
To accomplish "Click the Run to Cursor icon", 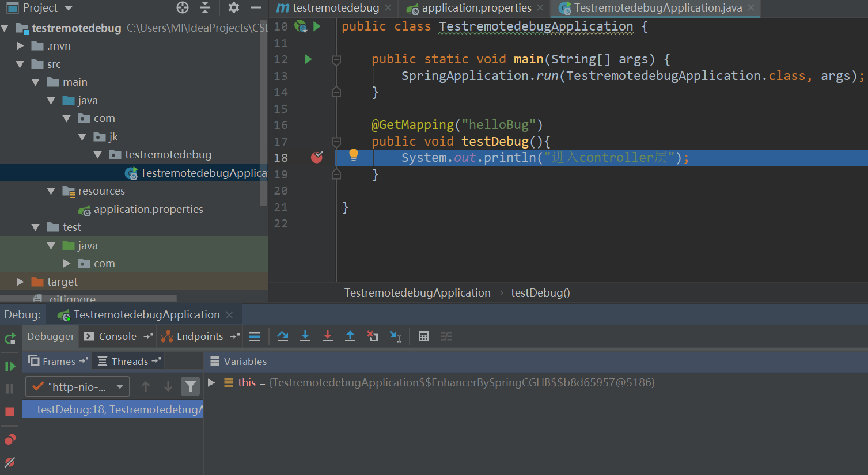I will point(395,336).
